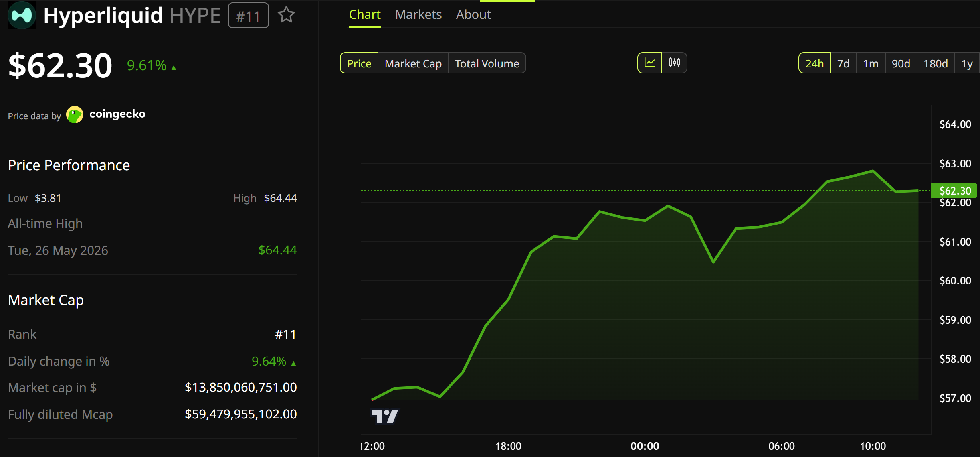Click the Fully diluted Mcap label
This screenshot has width=980, height=457.
[x=61, y=414]
